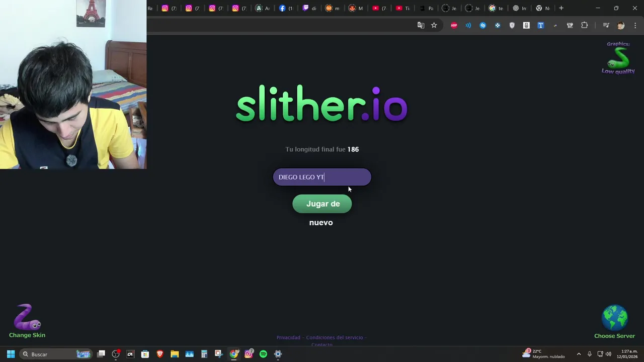
Task: Bookmark this page with the star icon
Action: (x=434, y=25)
